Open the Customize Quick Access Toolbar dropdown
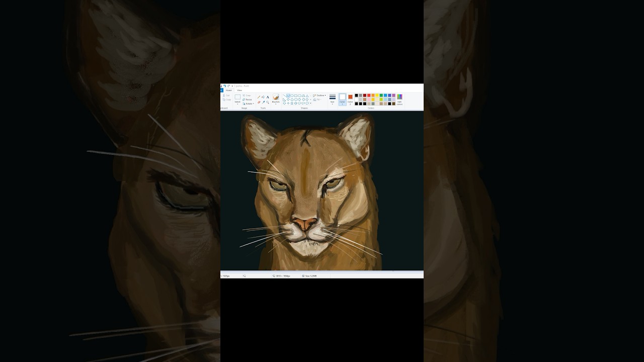Screen dimensions: 644x362 (232, 86)
